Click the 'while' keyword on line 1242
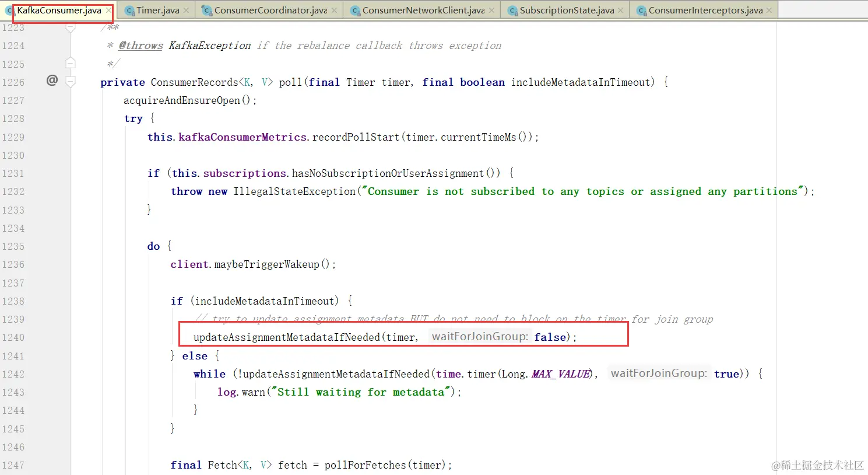The height and width of the screenshot is (475, 868). [209, 374]
